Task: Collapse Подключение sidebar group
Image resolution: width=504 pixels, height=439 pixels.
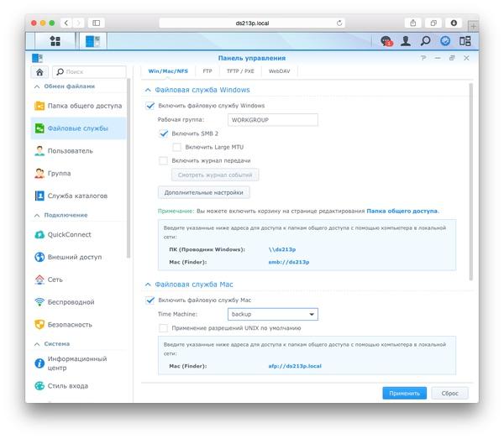Action: coord(37,215)
